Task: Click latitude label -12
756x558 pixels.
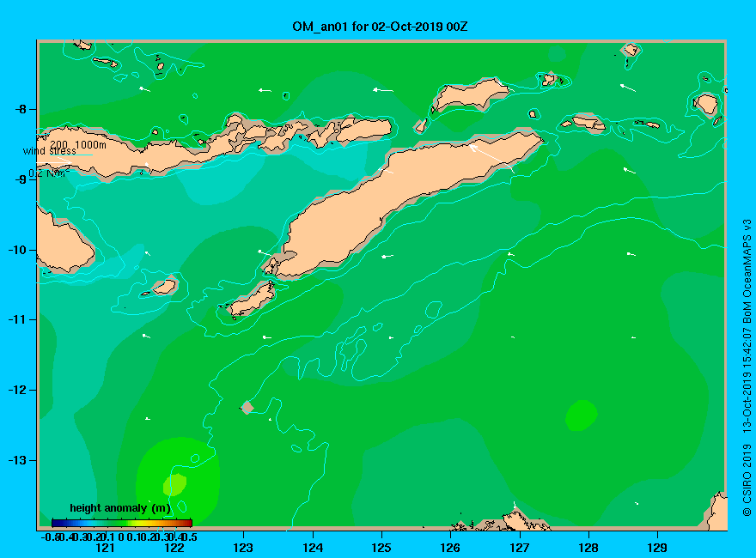Action: [17, 390]
